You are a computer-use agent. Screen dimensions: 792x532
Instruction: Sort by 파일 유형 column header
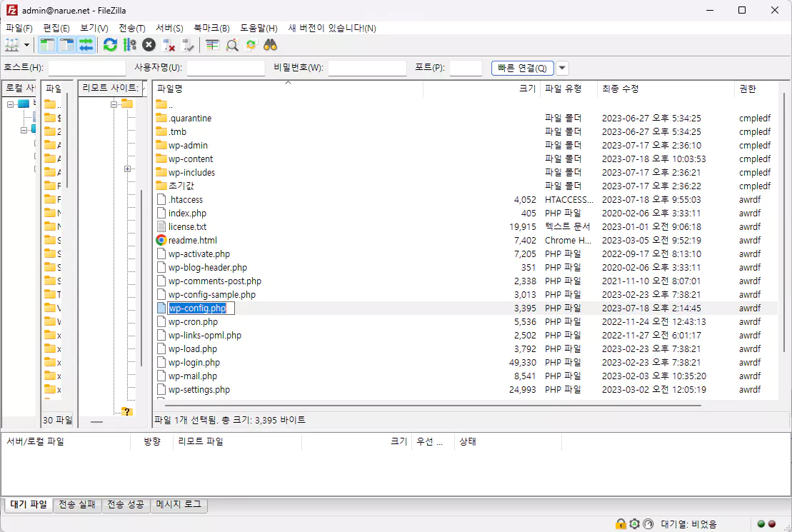click(x=568, y=89)
